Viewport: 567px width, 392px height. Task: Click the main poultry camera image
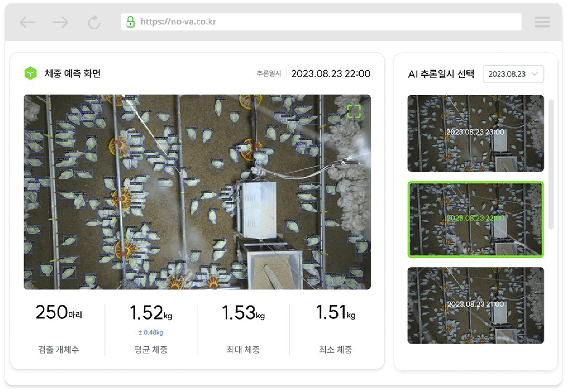pyautogui.click(x=197, y=192)
